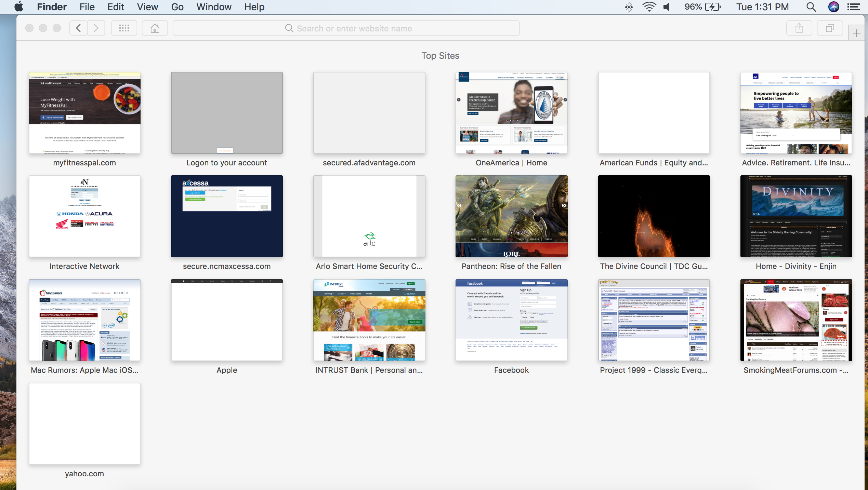This screenshot has width=868, height=490.
Task: Click the Tue 1:31 PM clock
Action: 762,7
